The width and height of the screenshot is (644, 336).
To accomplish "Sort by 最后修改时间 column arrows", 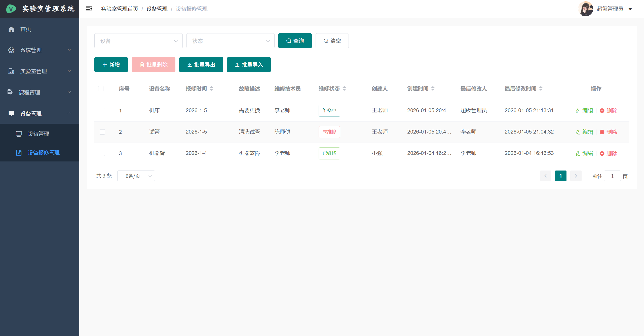I will point(541,89).
